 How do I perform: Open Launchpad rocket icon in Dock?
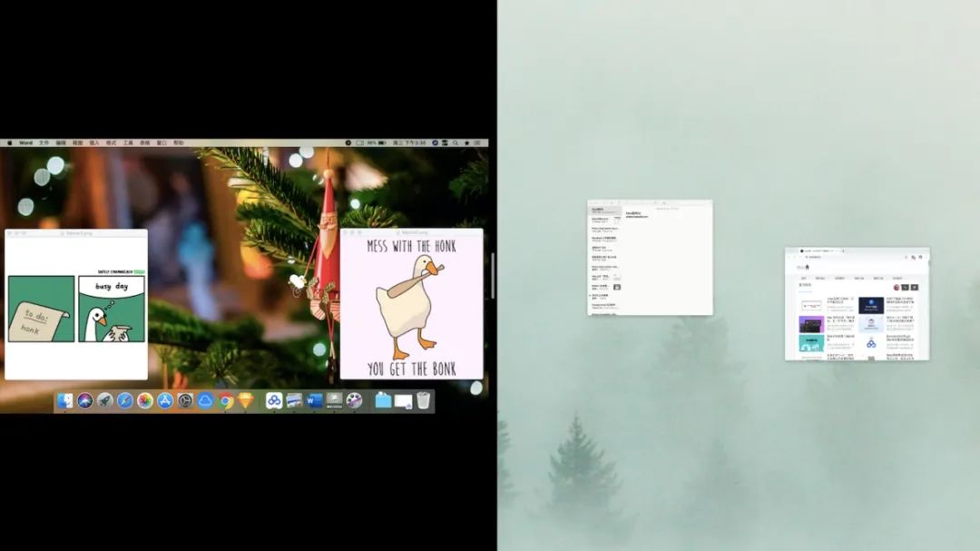point(105,400)
